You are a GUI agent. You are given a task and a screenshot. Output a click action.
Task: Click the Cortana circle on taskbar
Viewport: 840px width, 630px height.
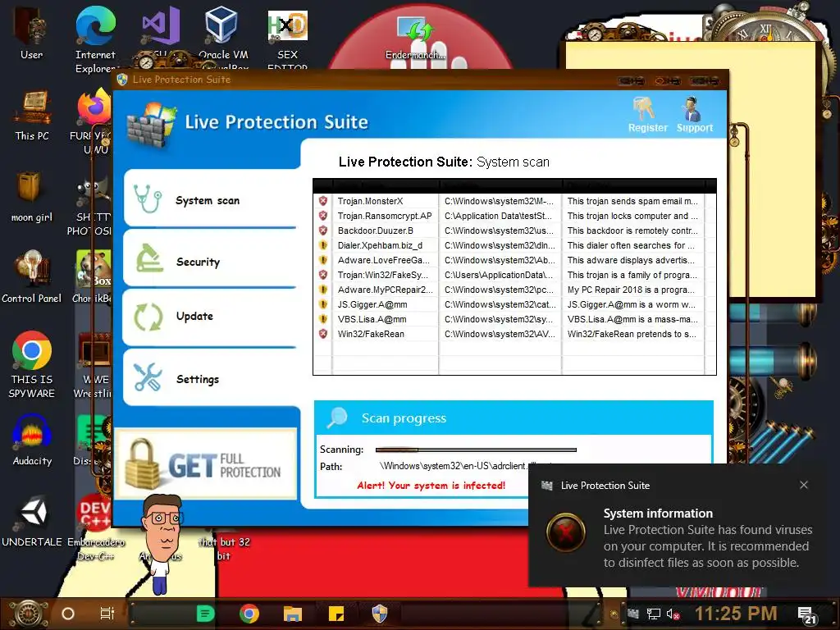68,614
